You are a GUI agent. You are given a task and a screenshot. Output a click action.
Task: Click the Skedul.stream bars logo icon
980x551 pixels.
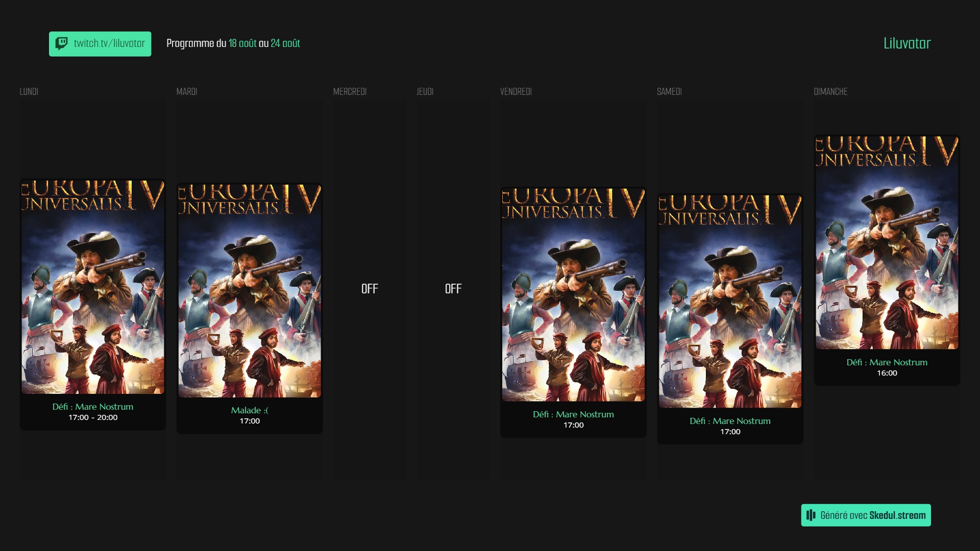pos(811,515)
